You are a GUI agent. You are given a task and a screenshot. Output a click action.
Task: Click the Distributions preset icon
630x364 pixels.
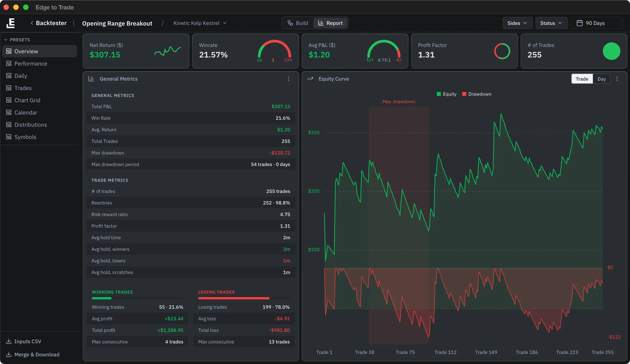click(9, 125)
